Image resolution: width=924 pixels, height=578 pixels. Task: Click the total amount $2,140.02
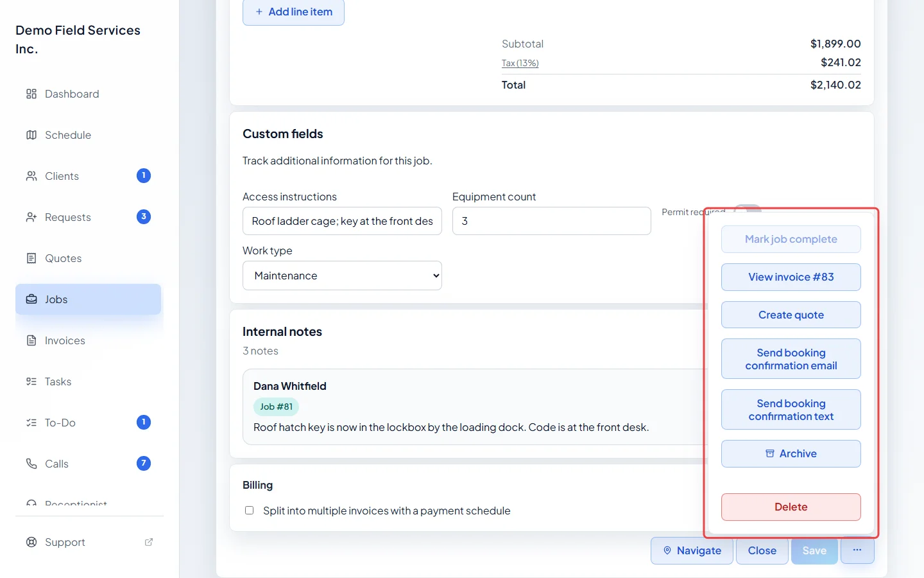835,85
